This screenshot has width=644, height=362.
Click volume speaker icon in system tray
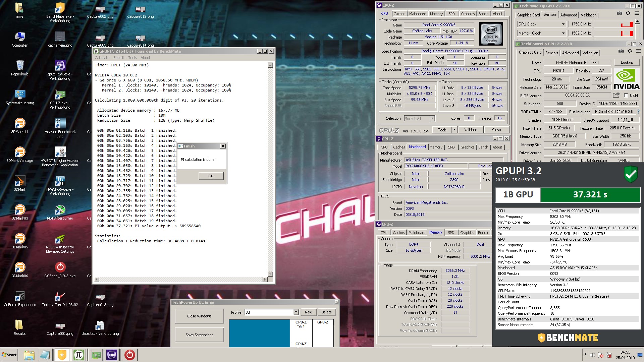coord(593,355)
